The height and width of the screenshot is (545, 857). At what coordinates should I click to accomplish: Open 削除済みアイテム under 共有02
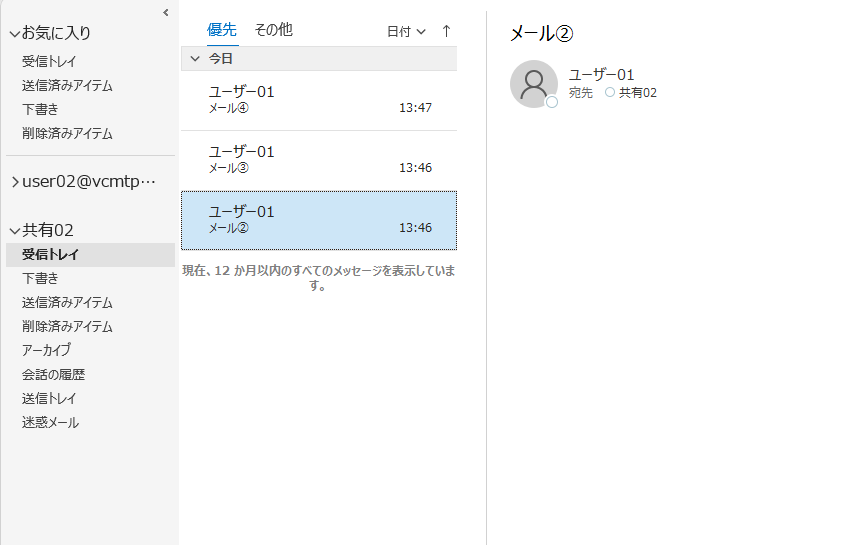[67, 327]
